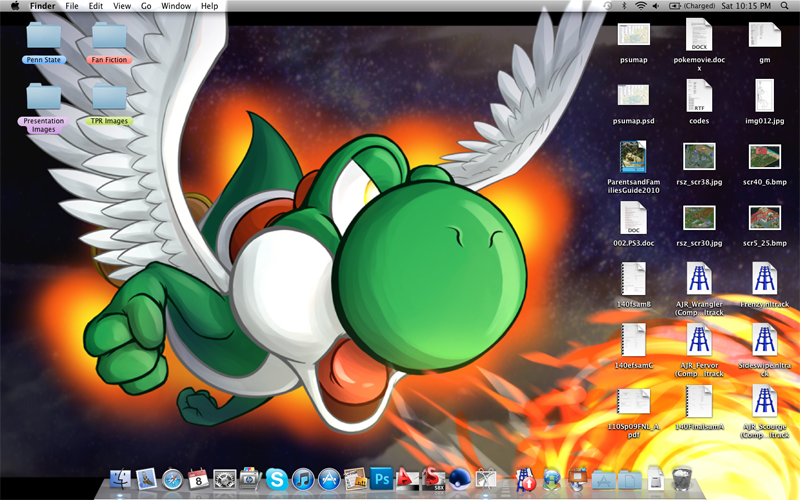Open the Window menu
Screen dimensions: 800x500
coord(176,6)
